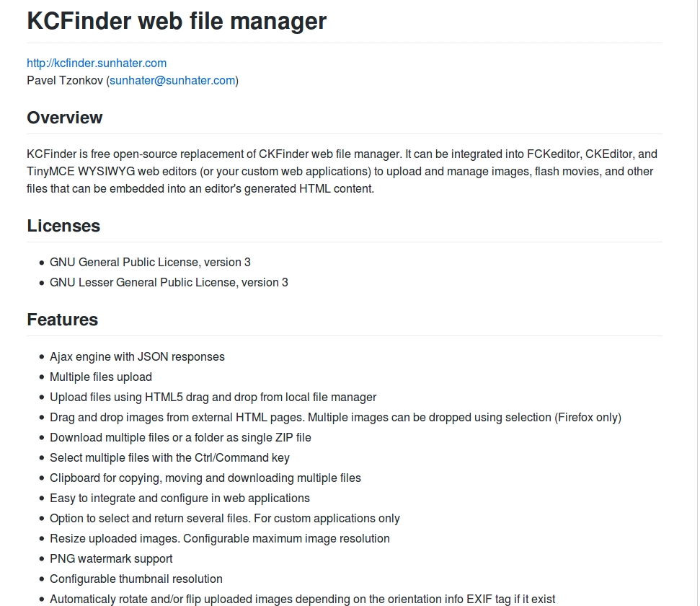Click the Ajax engine with JSON responses item
The image size is (700, 606).
pos(137,357)
